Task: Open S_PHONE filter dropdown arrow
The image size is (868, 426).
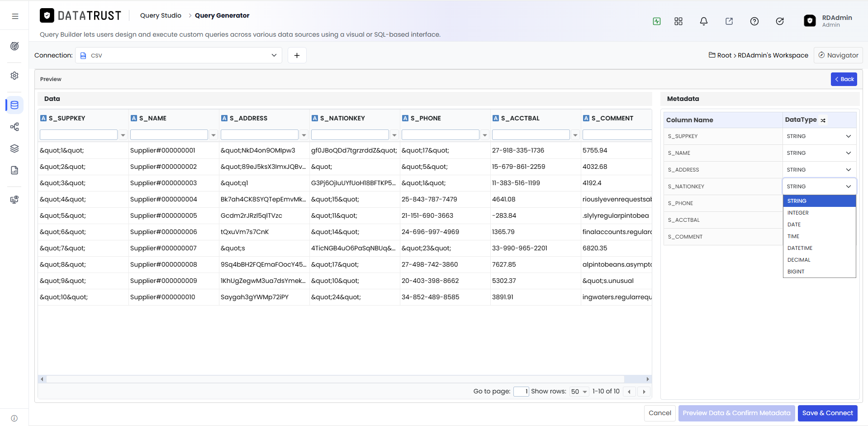Action: (485, 135)
